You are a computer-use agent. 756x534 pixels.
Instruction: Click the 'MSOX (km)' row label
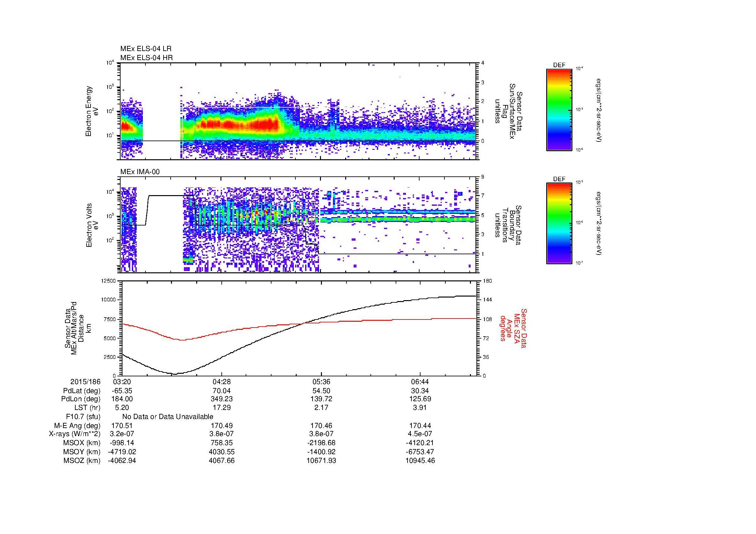point(82,443)
